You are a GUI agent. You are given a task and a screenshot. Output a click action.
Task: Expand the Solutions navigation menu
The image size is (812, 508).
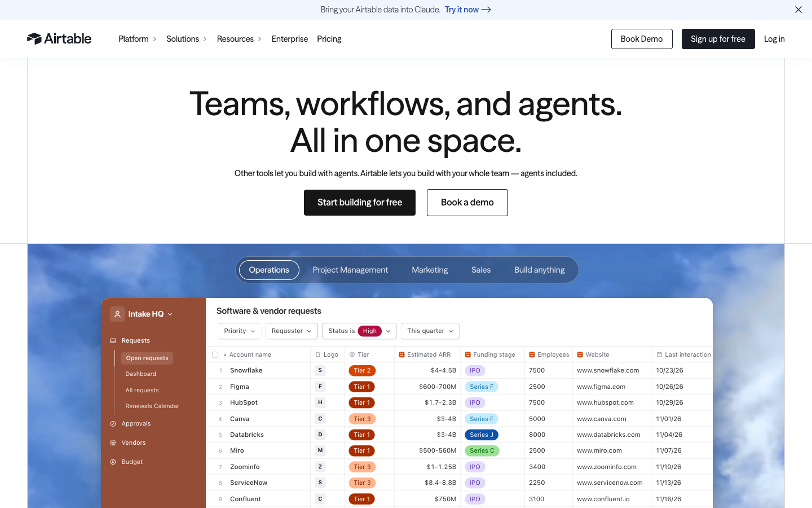pos(187,39)
